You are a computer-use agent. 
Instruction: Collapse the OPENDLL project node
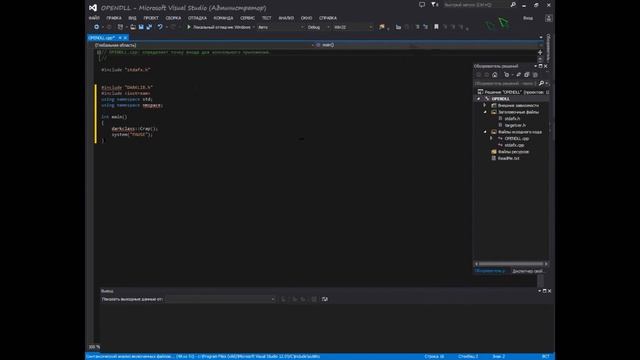(x=479, y=99)
